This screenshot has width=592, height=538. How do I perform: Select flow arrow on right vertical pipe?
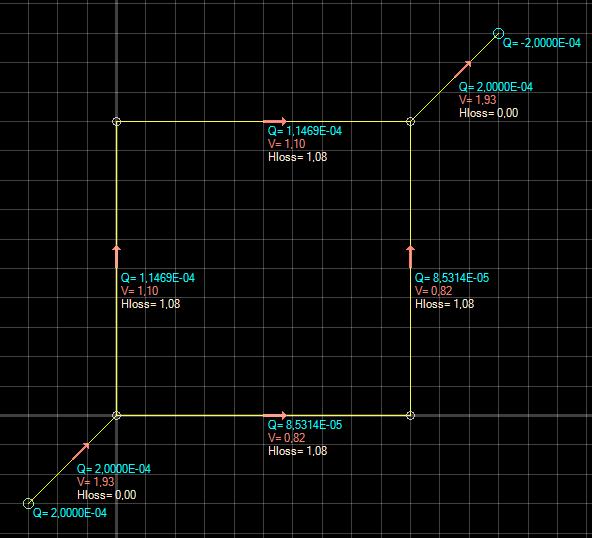coord(411,257)
